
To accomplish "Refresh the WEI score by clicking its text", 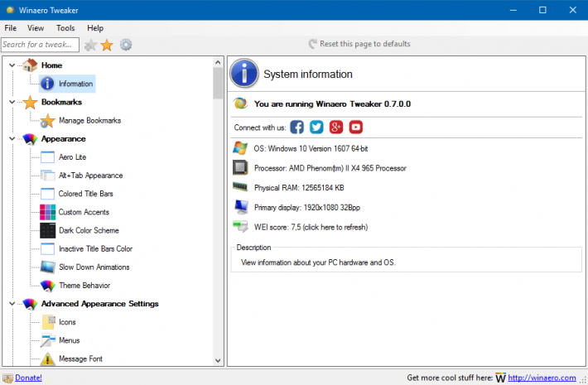I will click(311, 227).
